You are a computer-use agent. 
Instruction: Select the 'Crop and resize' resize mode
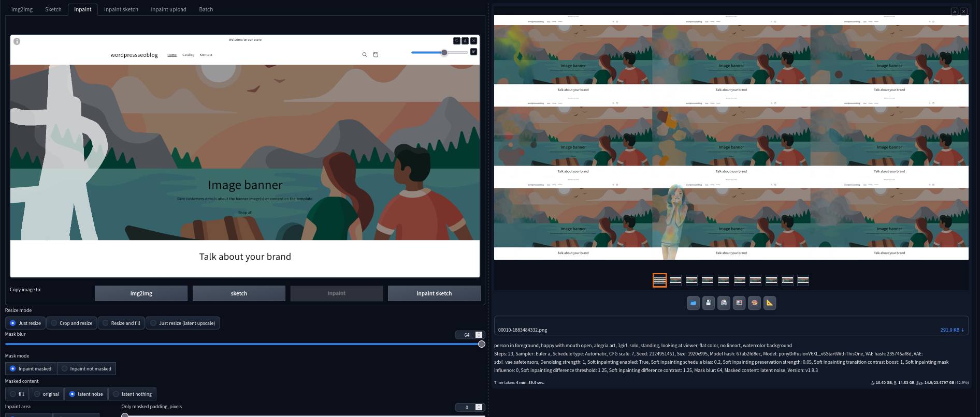(71, 323)
